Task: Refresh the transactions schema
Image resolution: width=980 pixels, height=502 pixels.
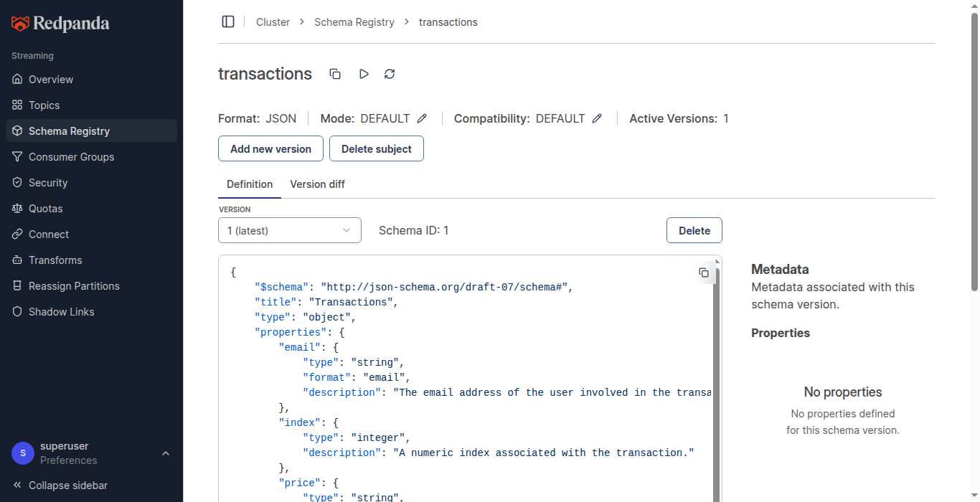Action: click(x=390, y=74)
